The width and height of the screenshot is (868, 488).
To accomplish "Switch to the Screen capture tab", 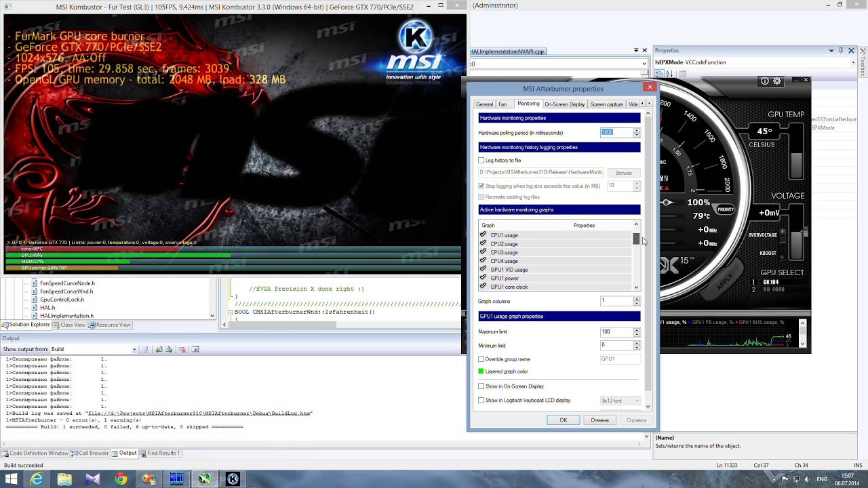I will pos(606,104).
